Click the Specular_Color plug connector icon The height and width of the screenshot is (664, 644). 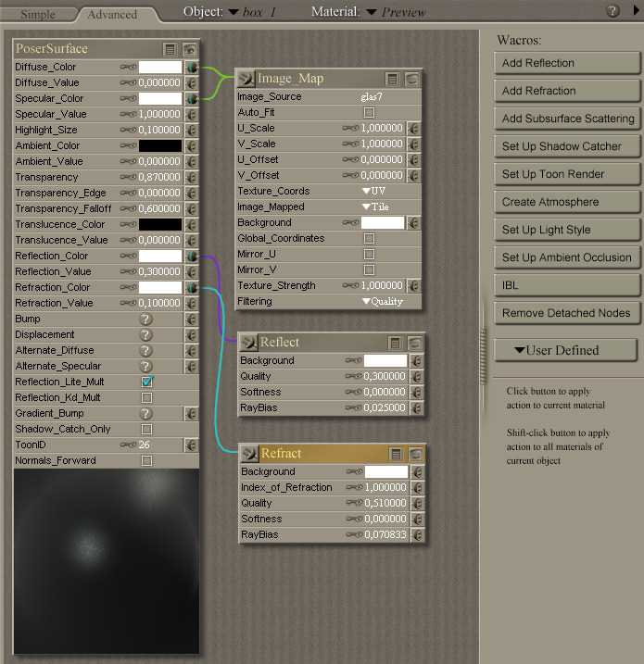tap(192, 99)
